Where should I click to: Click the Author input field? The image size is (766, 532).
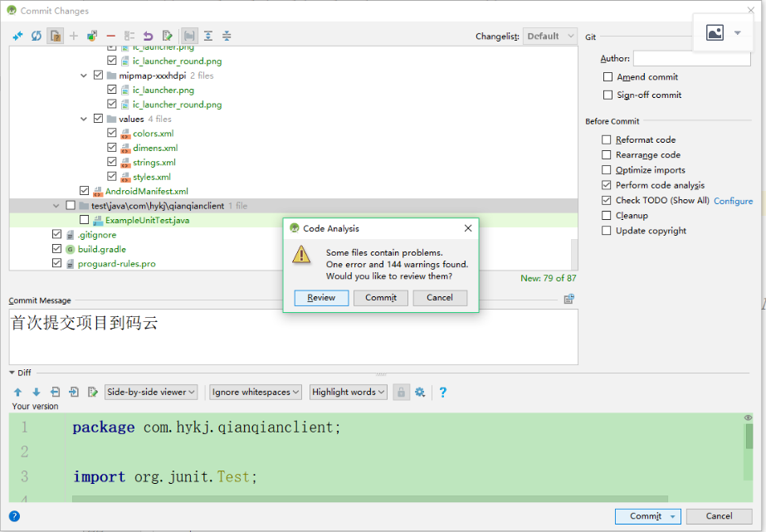point(692,58)
